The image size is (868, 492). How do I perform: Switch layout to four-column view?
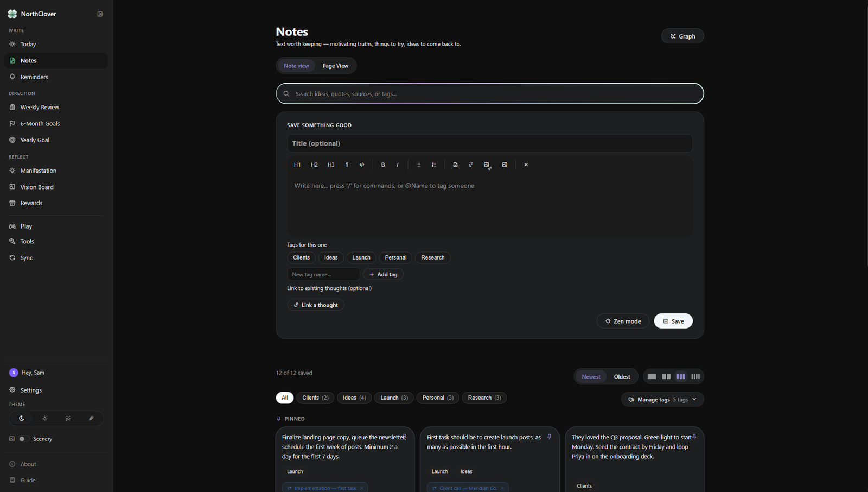point(695,376)
